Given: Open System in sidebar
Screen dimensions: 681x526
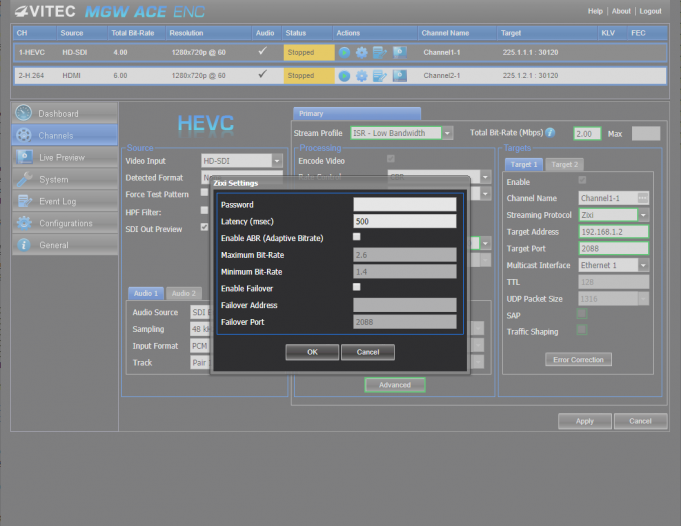Looking at the screenshot, I should click(65, 179).
